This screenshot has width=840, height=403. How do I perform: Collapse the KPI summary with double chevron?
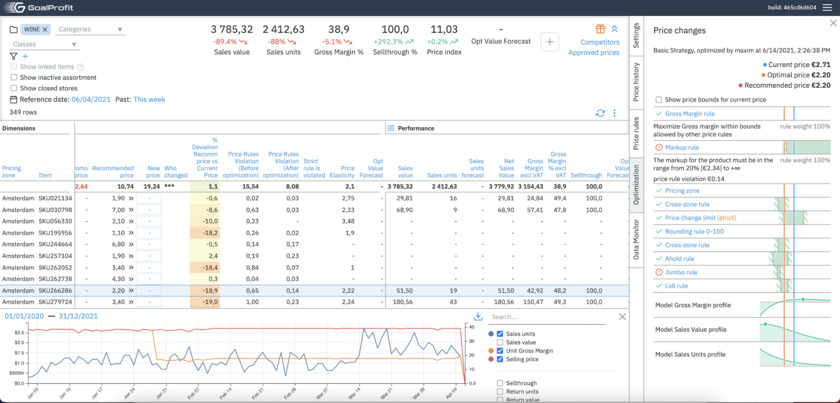point(614,29)
